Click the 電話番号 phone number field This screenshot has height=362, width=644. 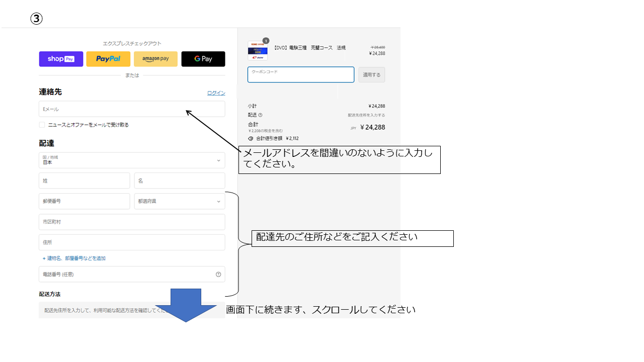tap(126, 275)
